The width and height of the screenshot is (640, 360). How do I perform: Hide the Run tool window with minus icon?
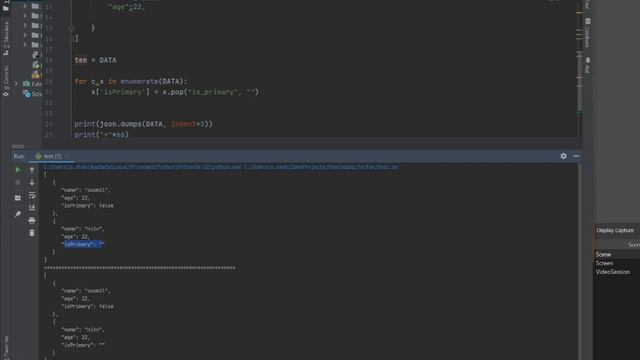tap(576, 156)
